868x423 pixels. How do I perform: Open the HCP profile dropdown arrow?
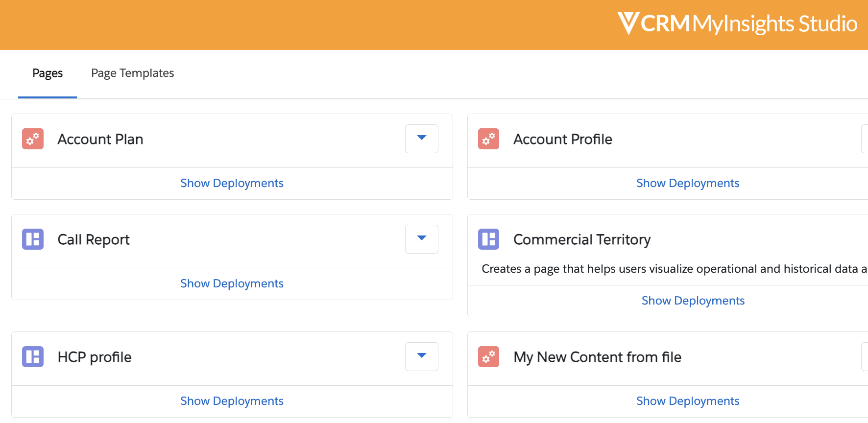(x=421, y=356)
